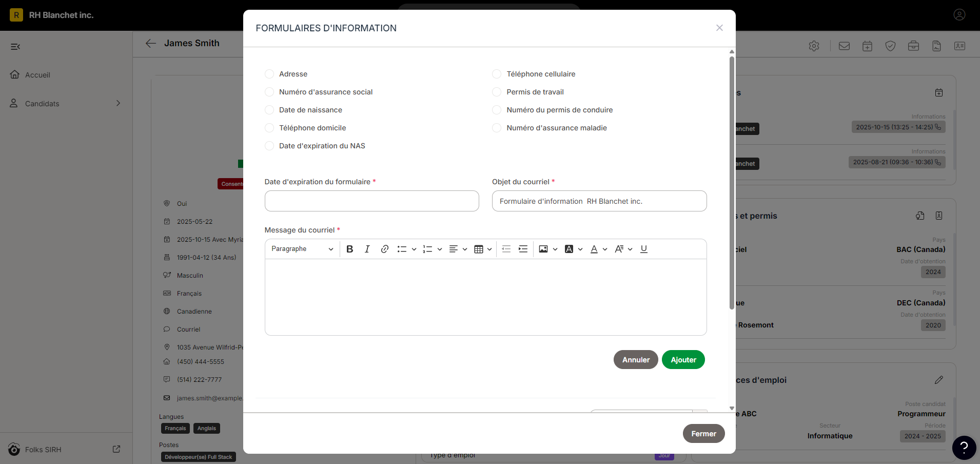Viewport: 980px width, 464px height.
Task: Open the Paragraphe style dropdown
Action: [302, 249]
